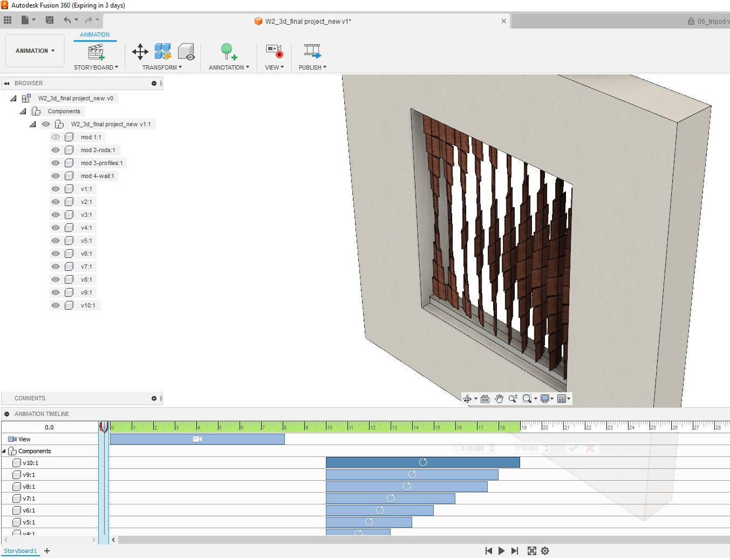Screen dimensions: 730x560
Task: Create a new storyboard with clapperboard icon
Action: coord(96,52)
